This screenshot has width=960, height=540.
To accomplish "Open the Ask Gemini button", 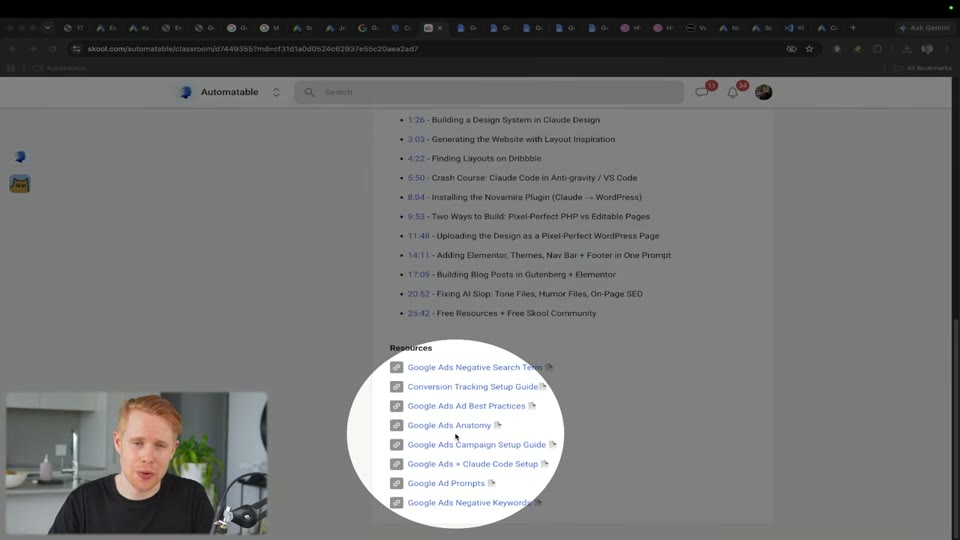I will (925, 28).
